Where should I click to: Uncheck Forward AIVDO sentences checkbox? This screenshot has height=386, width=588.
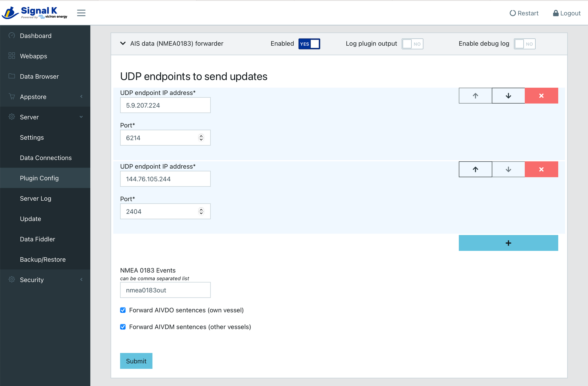point(123,310)
